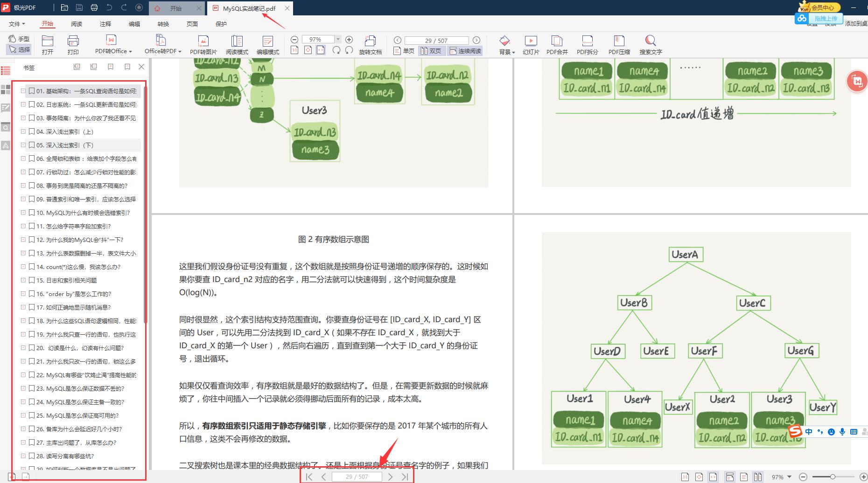Click the 打开 open file toolbar button
The image size is (868, 483).
48,45
